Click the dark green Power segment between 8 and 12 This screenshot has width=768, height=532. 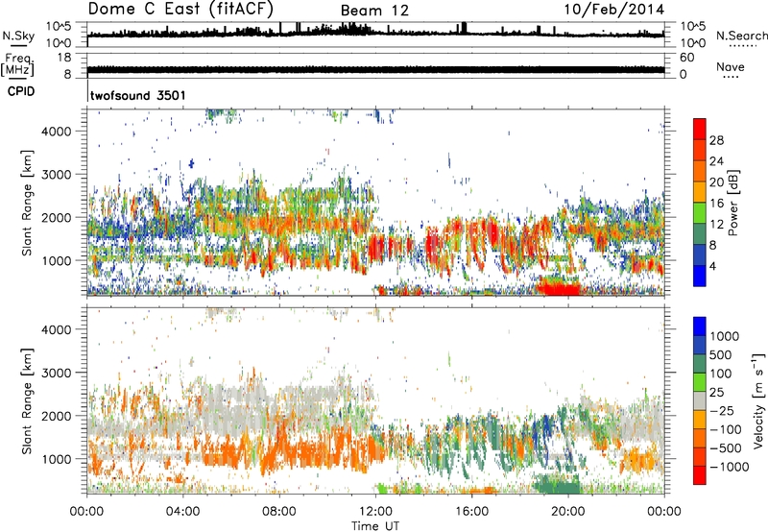click(700, 233)
